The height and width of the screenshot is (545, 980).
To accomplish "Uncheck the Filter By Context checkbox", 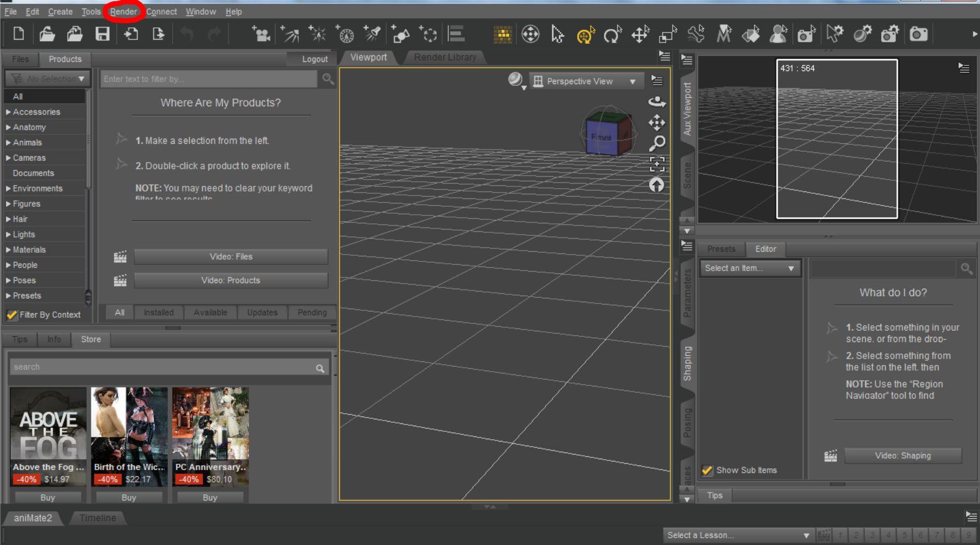I will coord(12,315).
